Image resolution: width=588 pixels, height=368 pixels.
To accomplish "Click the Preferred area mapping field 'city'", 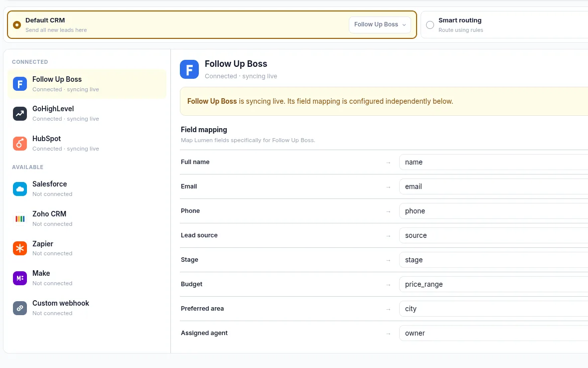I will pyautogui.click(x=493, y=308).
